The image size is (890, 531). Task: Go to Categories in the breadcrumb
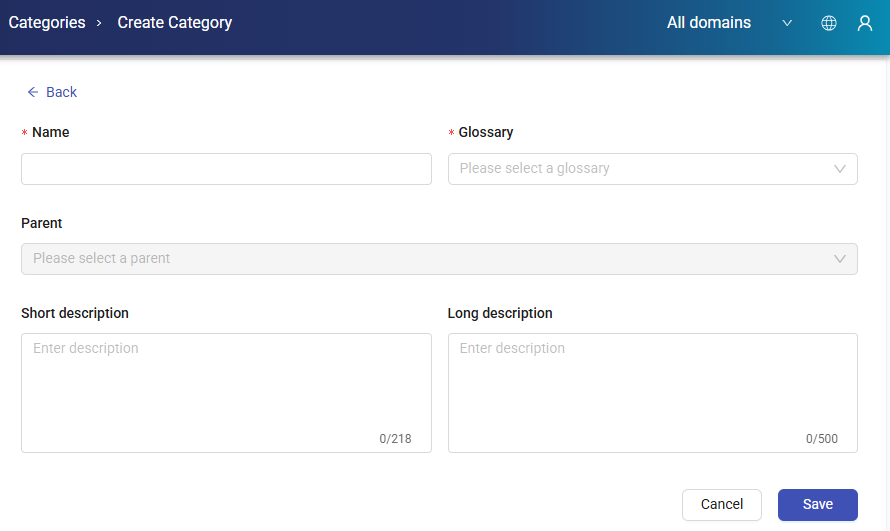pyautogui.click(x=47, y=23)
